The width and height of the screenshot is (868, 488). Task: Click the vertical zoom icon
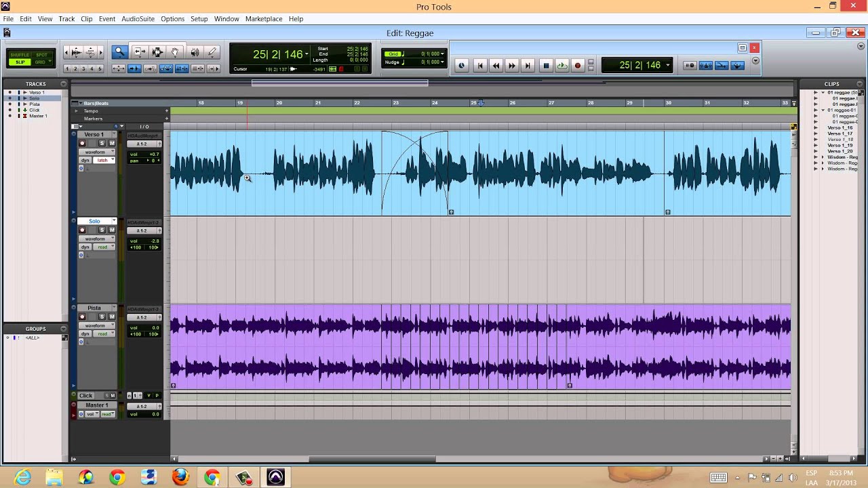[90, 52]
